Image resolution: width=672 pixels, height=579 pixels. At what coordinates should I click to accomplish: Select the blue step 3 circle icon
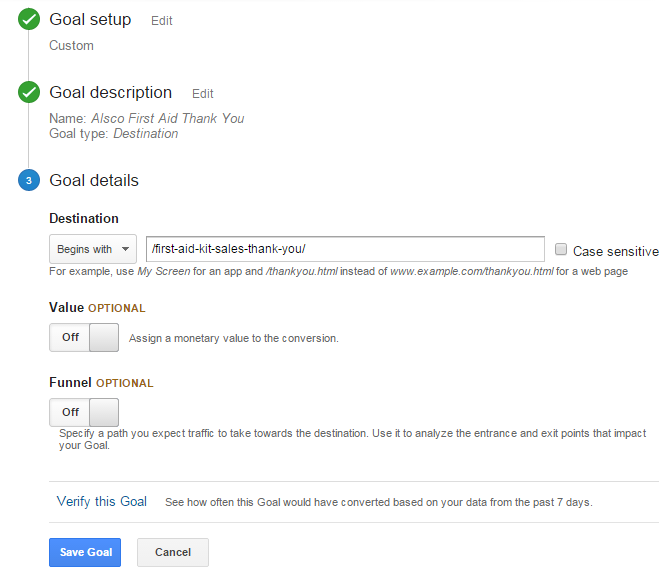click(29, 181)
